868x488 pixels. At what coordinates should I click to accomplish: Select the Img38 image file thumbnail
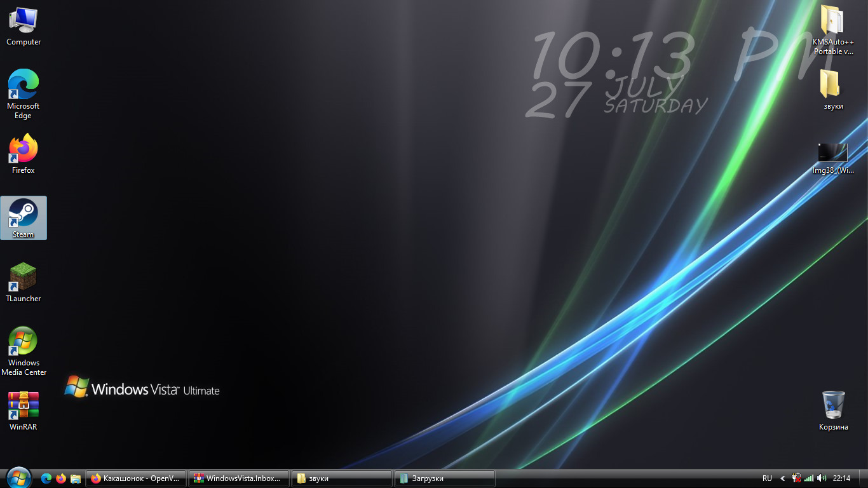(x=833, y=158)
